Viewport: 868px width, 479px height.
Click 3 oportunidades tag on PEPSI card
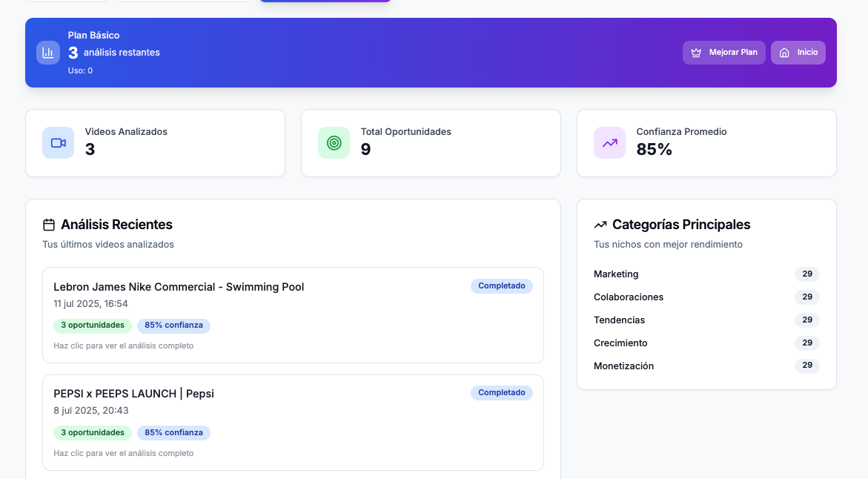pos(93,432)
